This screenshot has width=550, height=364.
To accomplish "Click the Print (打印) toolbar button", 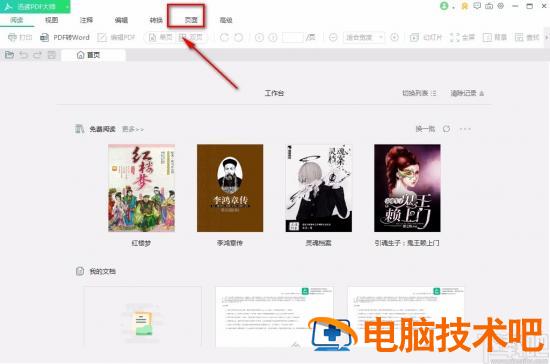I will click(20, 37).
